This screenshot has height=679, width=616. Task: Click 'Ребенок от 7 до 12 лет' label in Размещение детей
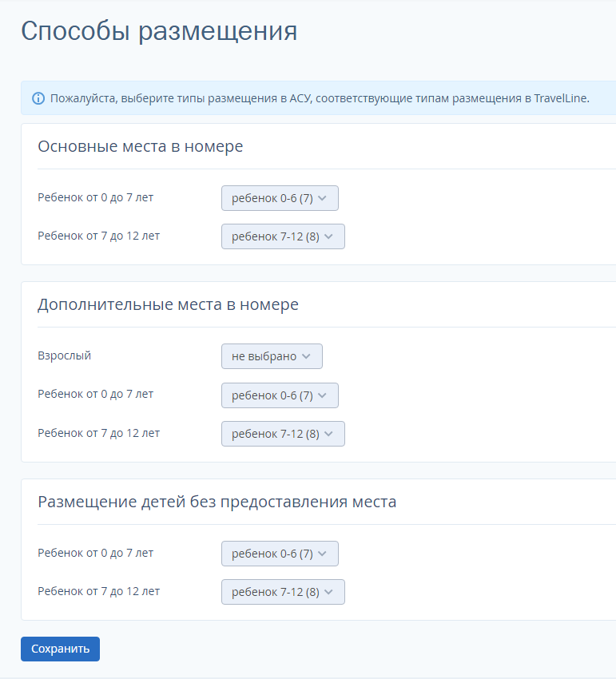click(x=99, y=591)
